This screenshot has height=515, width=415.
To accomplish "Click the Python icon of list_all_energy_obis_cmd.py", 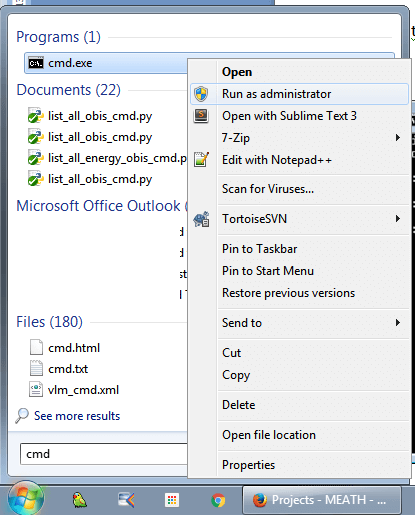I will click(x=36, y=158).
